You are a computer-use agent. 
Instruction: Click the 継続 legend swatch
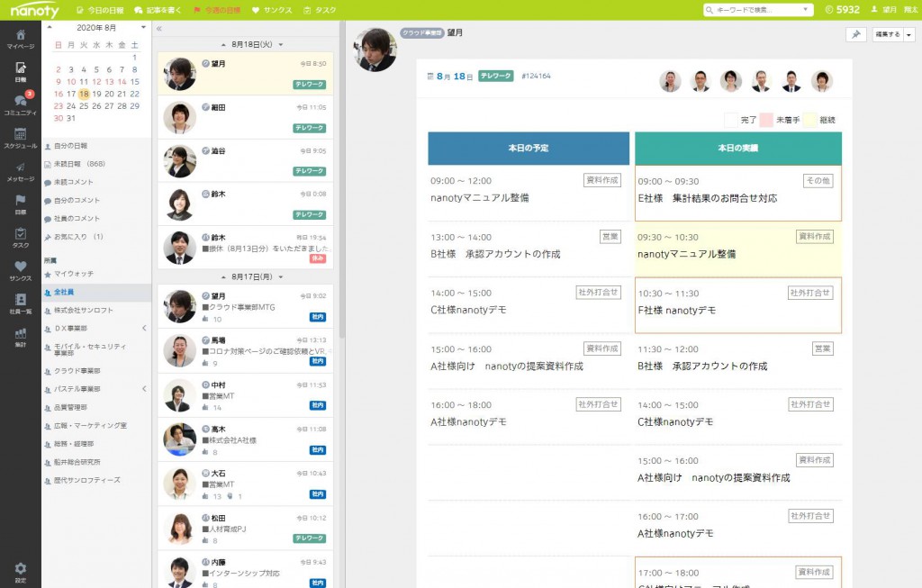coord(810,120)
